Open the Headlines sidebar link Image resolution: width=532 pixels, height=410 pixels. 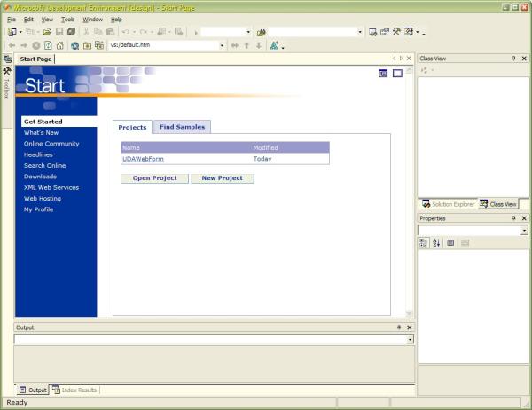pos(38,154)
